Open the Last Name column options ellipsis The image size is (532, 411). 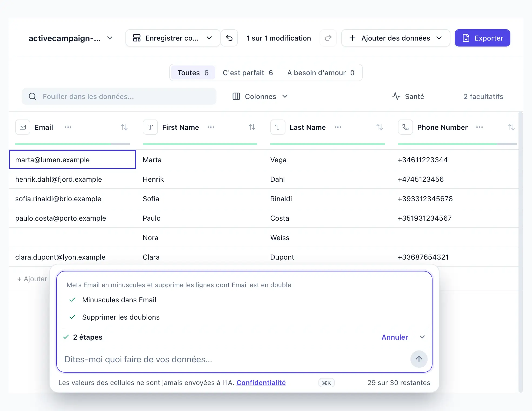coord(338,127)
